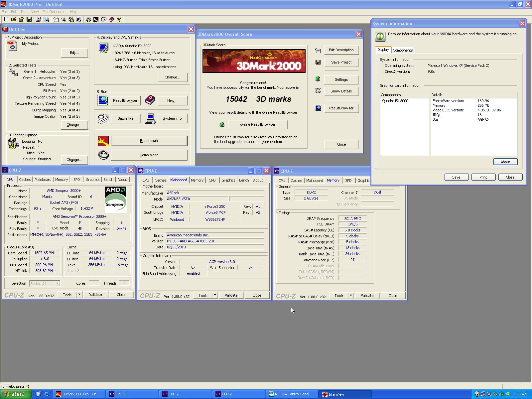Open the File menu

pyautogui.click(x=4, y=12)
